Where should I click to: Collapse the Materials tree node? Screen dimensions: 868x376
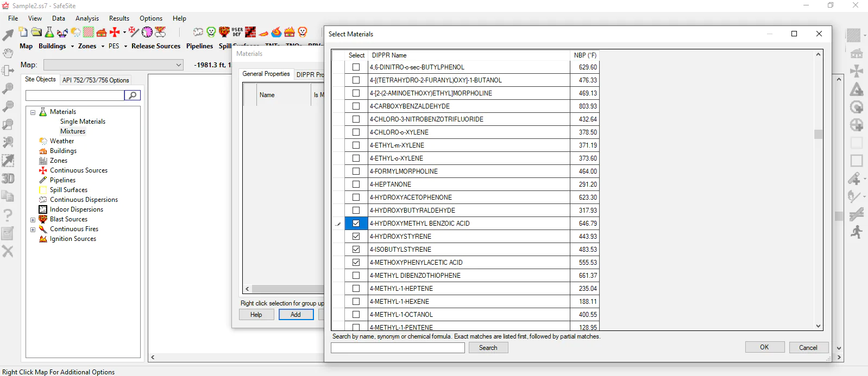[33, 112]
